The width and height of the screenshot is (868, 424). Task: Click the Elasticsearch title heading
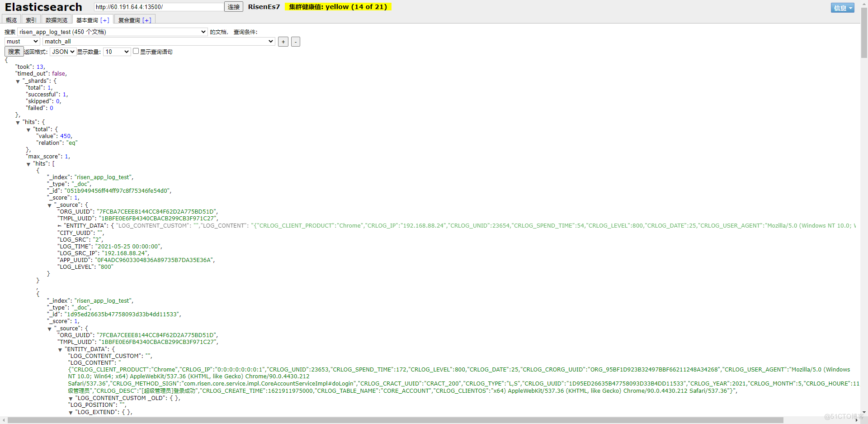click(x=43, y=7)
